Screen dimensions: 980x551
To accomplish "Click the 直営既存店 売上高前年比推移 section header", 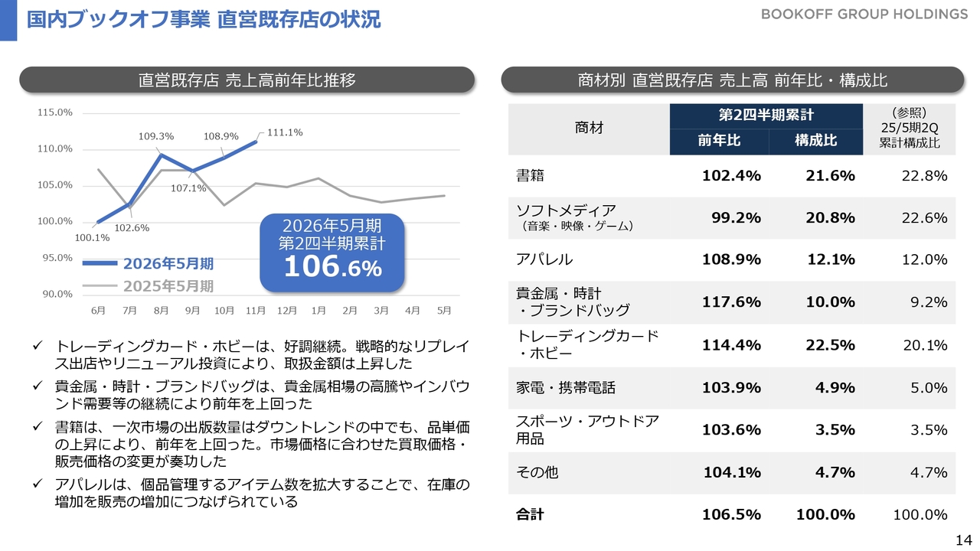I will point(247,80).
